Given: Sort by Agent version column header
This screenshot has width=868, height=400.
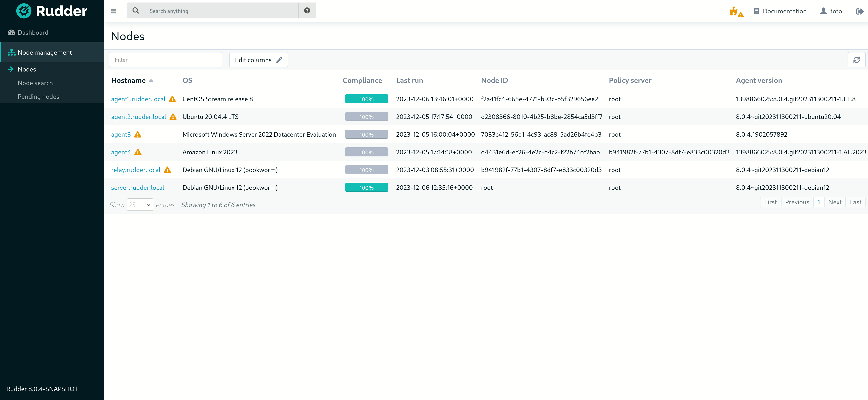Looking at the screenshot, I should (759, 80).
